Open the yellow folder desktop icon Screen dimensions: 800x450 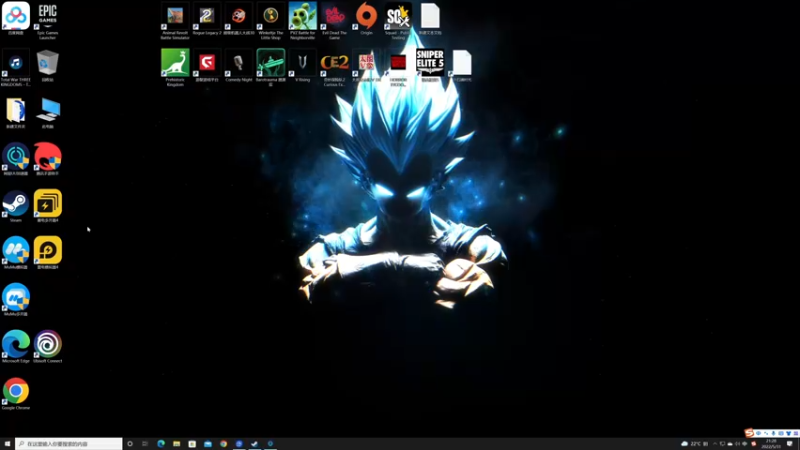click(x=16, y=112)
